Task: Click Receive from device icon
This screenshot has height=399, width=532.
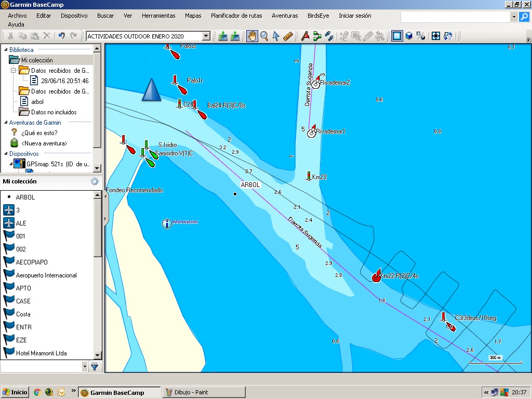Action: coord(235,36)
